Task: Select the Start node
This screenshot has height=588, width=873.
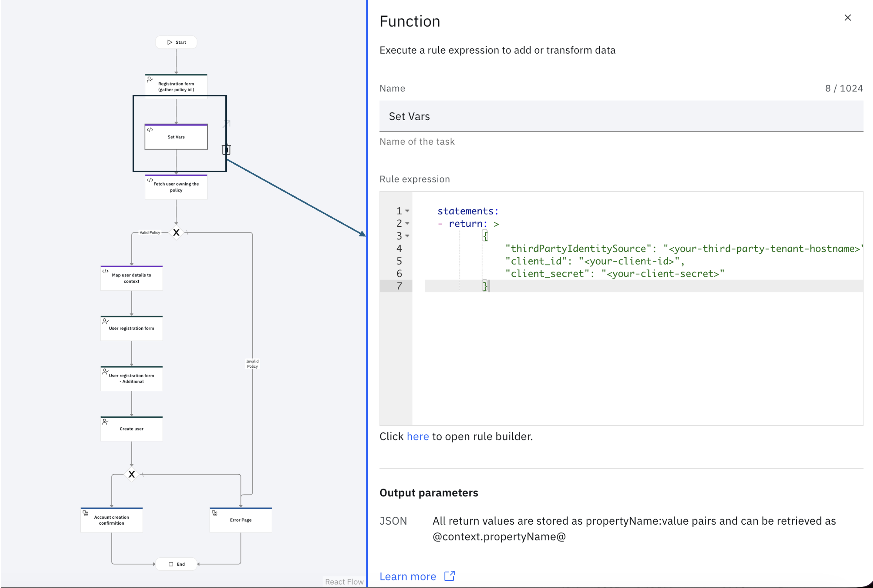Action: tap(177, 42)
